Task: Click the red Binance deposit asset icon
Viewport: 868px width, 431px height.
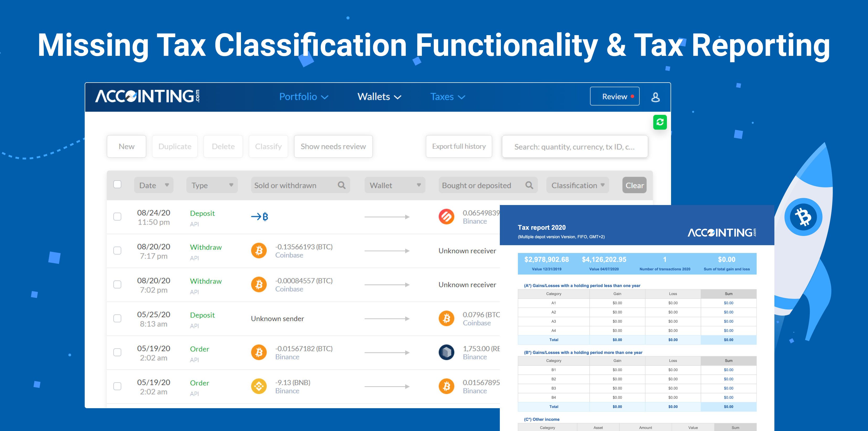Action: [x=446, y=217]
